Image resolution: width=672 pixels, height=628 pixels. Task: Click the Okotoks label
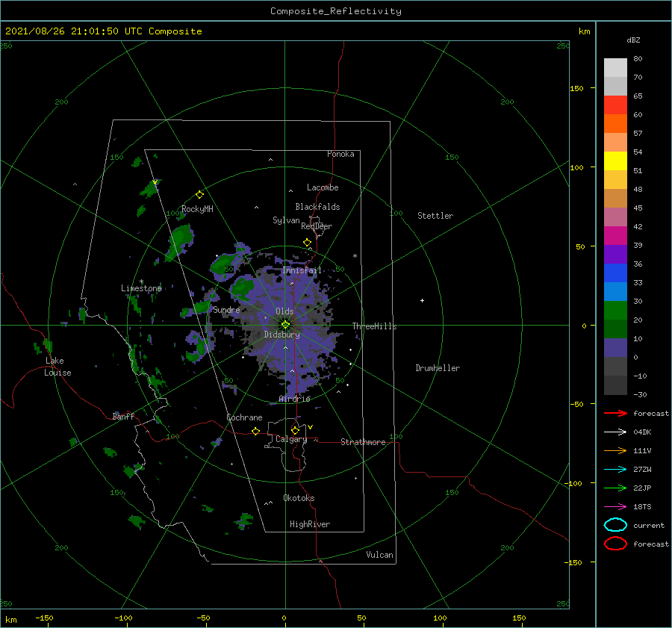(x=299, y=498)
